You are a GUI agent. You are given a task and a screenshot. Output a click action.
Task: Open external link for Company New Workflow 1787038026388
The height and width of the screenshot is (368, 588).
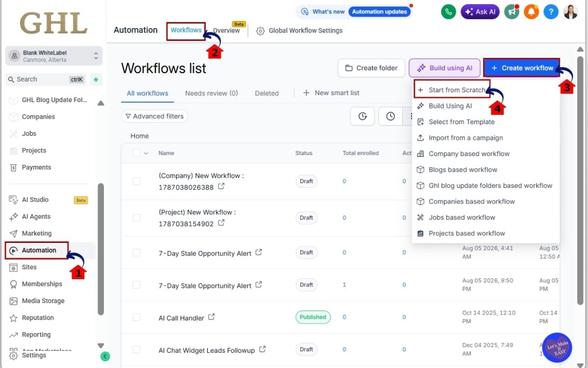221,187
